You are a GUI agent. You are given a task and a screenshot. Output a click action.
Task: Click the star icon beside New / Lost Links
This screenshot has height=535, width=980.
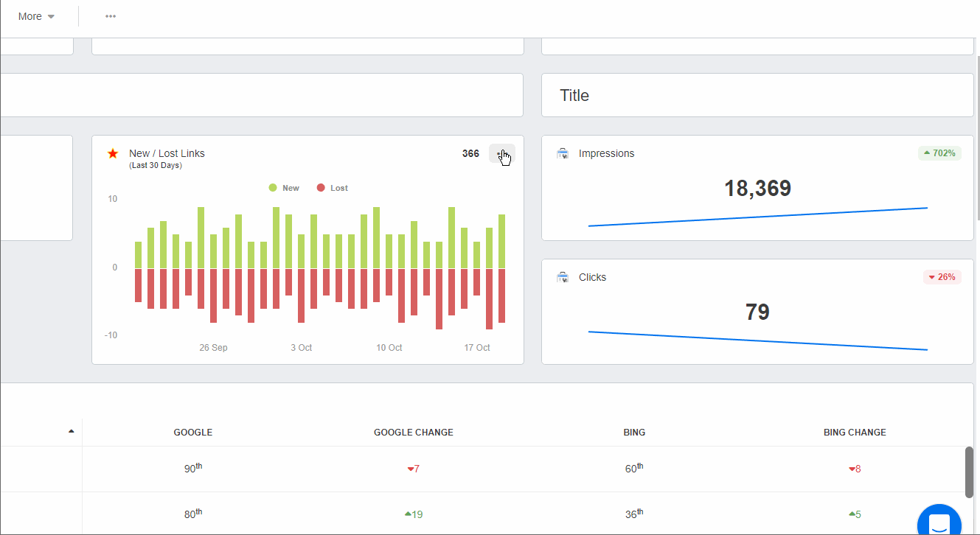click(x=113, y=153)
